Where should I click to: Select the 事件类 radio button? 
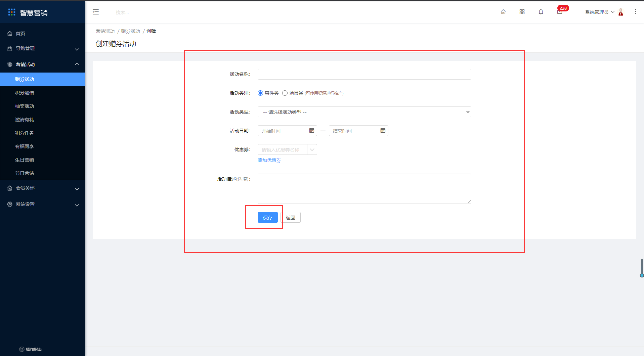tap(260, 93)
